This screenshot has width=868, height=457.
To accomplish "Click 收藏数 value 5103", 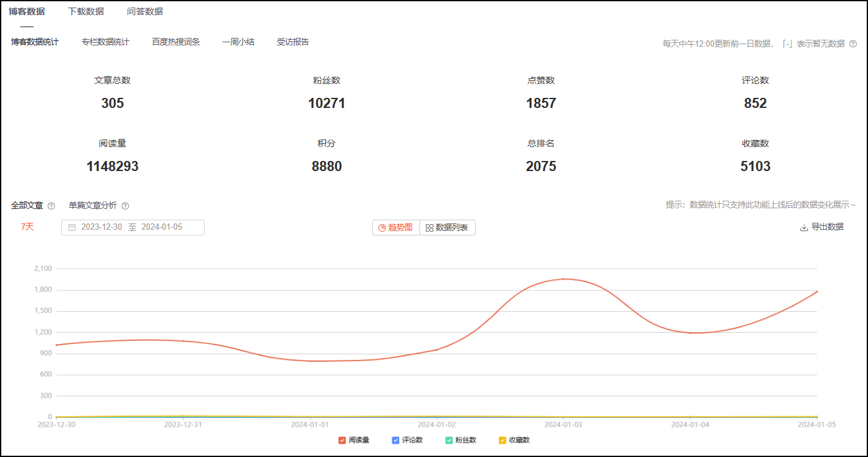I will [x=756, y=167].
